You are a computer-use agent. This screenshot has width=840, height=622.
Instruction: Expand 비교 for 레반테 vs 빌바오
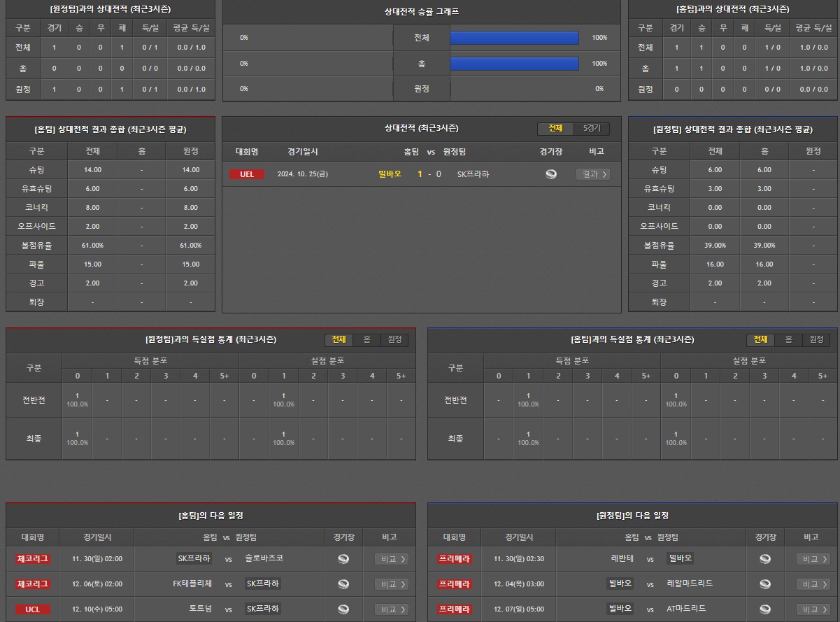813,559
